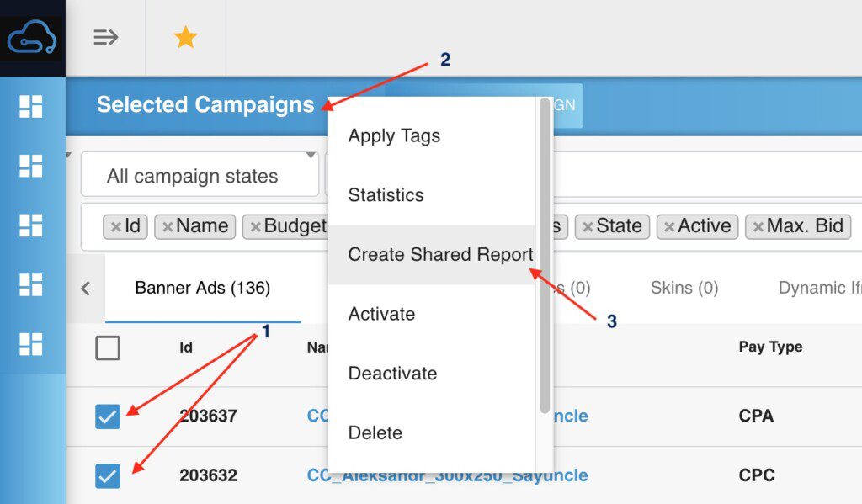Remove the Name column tag
The height and width of the screenshot is (504, 862).
pos(168,226)
